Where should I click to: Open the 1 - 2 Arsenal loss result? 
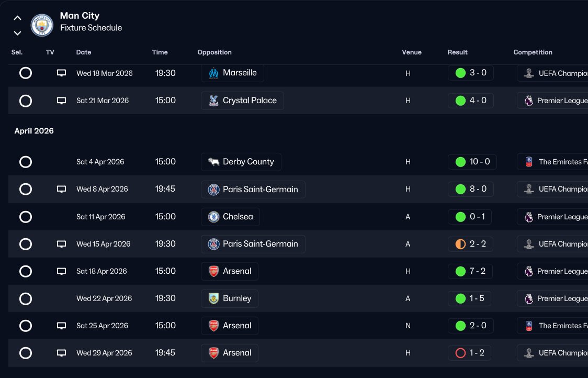point(471,353)
